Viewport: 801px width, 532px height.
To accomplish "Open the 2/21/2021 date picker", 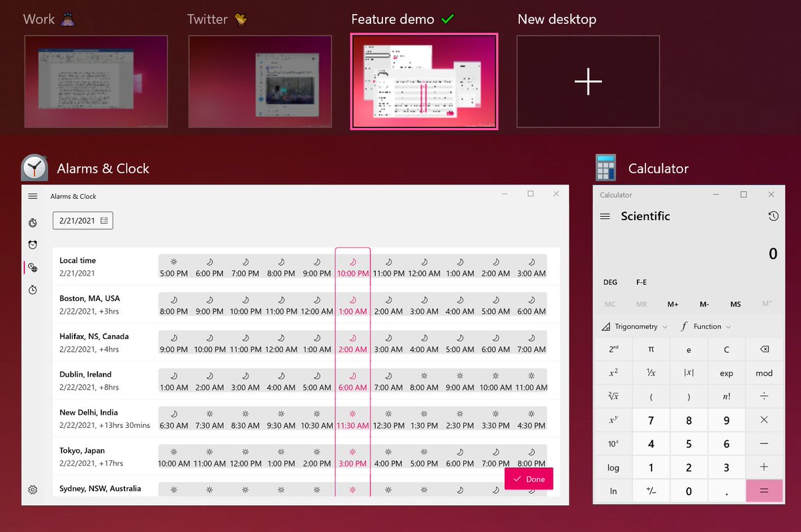I will pyautogui.click(x=83, y=220).
